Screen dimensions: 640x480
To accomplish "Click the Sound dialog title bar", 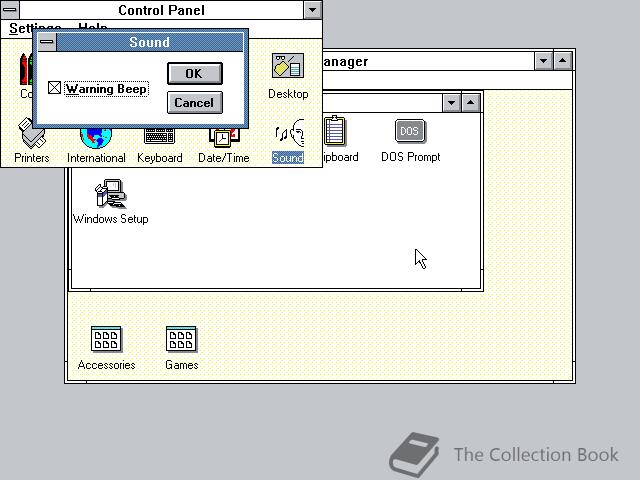I will (150, 42).
